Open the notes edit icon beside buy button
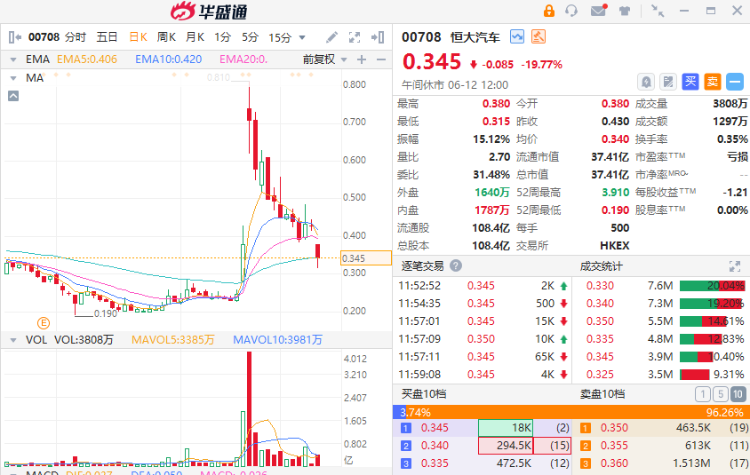750x475 pixels. click(x=668, y=82)
